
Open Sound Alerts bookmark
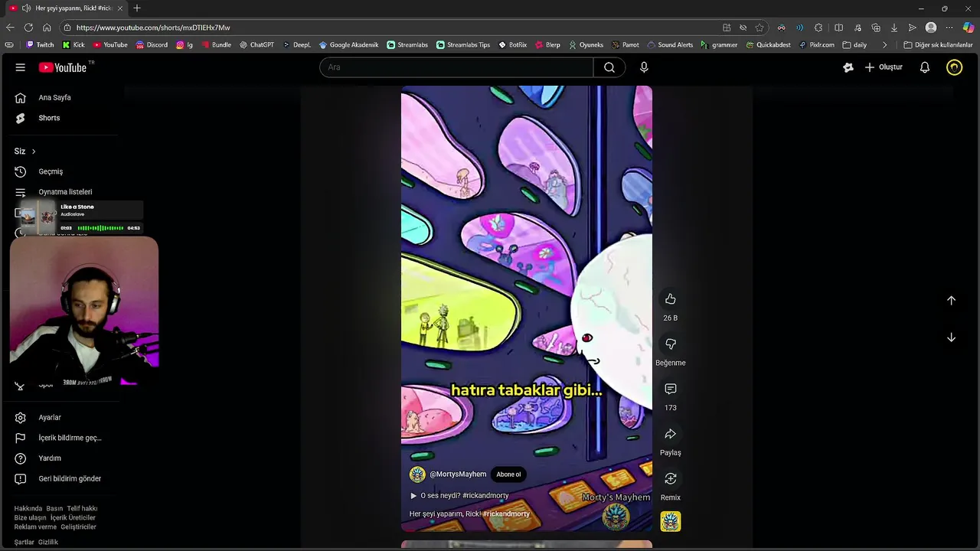(670, 45)
